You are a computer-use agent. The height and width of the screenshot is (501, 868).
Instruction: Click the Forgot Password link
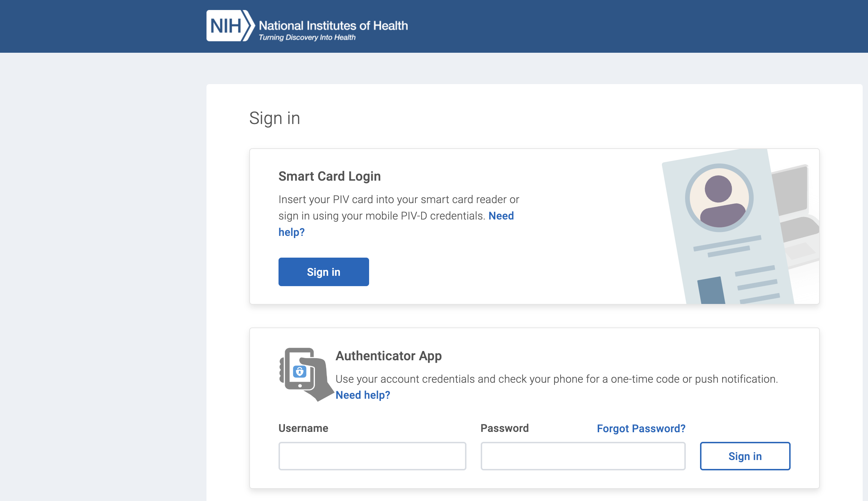[x=641, y=428]
